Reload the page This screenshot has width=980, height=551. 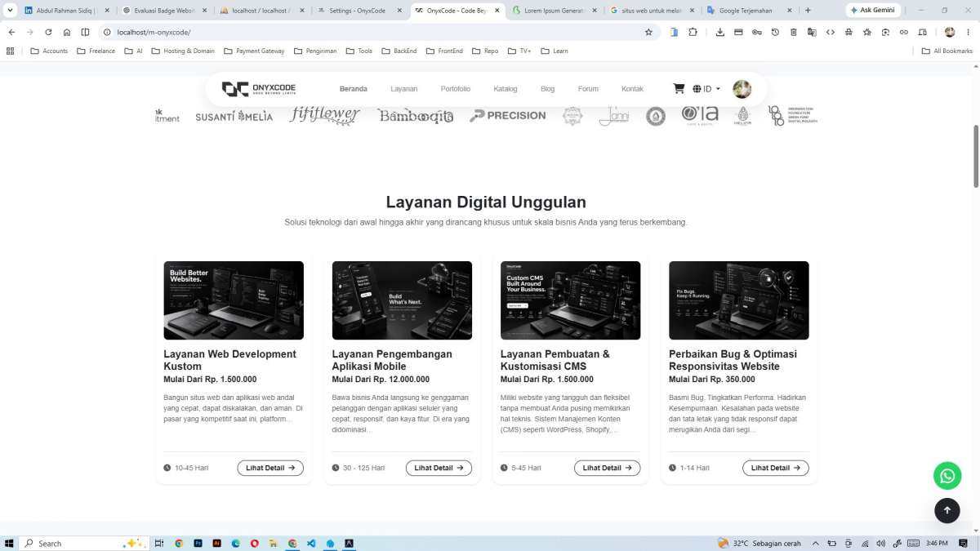(48, 32)
